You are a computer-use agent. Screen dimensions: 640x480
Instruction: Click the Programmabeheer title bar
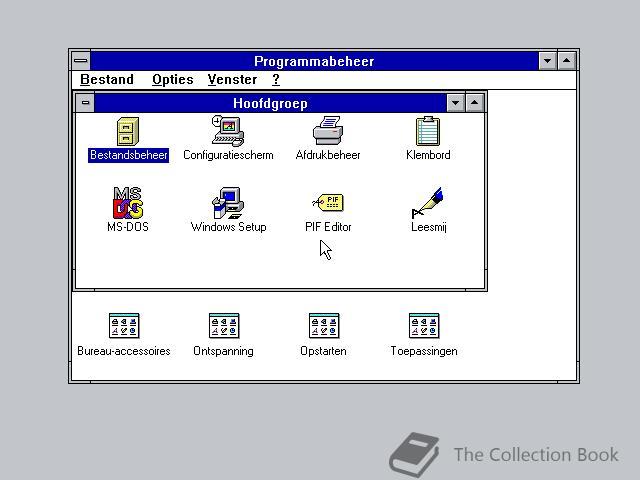tap(314, 61)
